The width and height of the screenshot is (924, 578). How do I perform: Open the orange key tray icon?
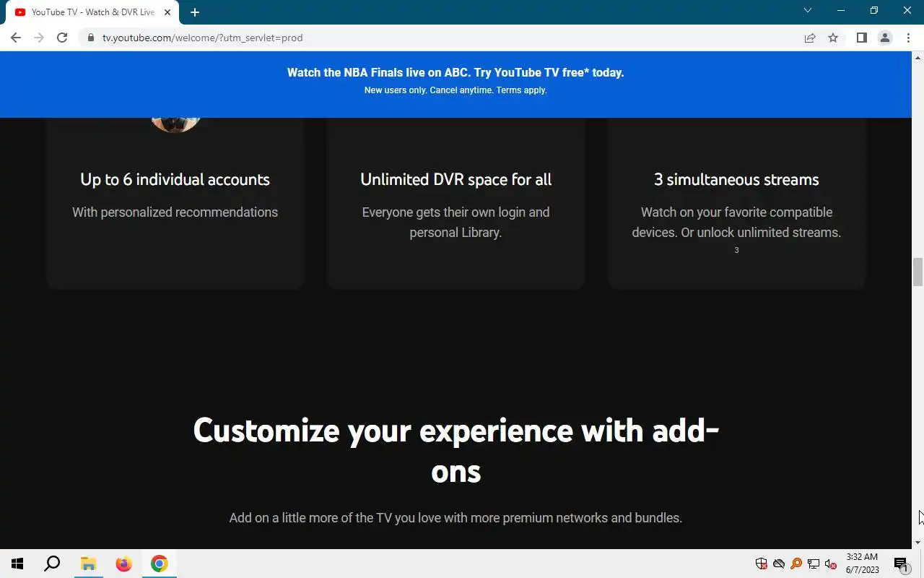point(796,564)
